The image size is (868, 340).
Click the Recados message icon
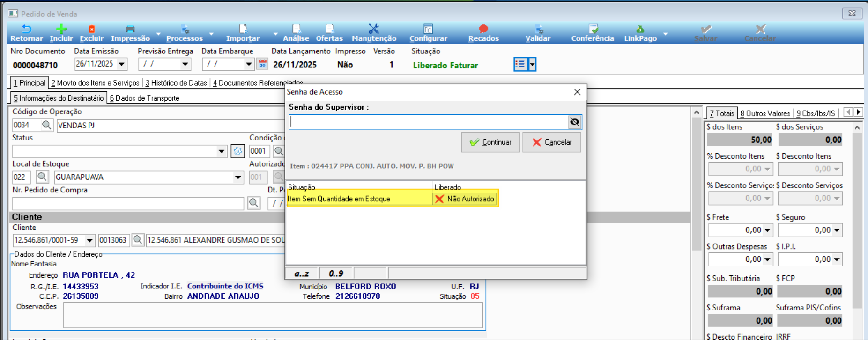tap(483, 30)
